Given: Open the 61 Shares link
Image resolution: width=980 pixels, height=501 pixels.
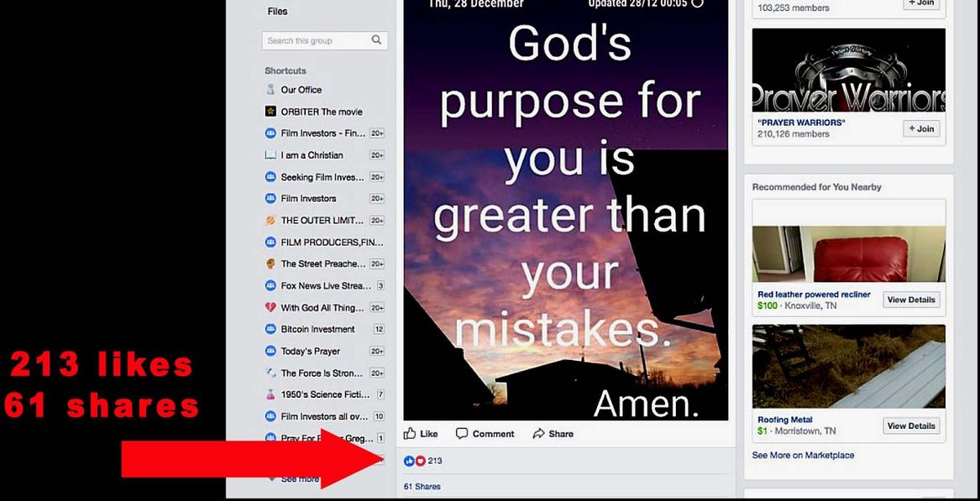Looking at the screenshot, I should tap(422, 487).
